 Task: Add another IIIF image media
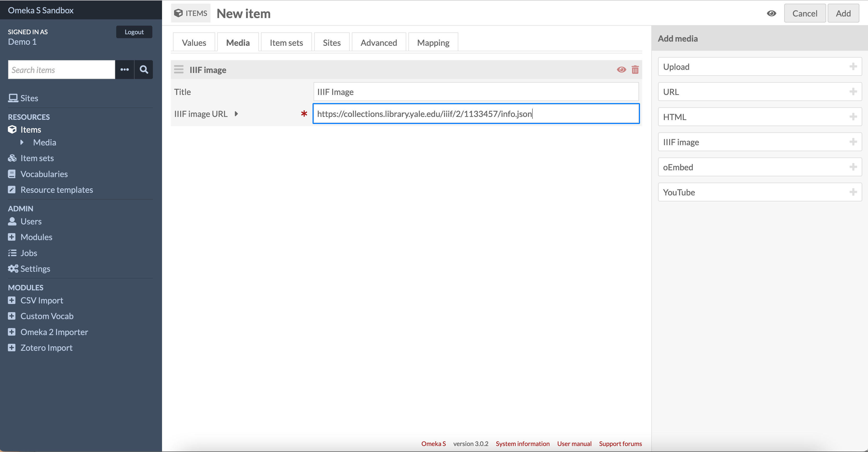[760, 142]
